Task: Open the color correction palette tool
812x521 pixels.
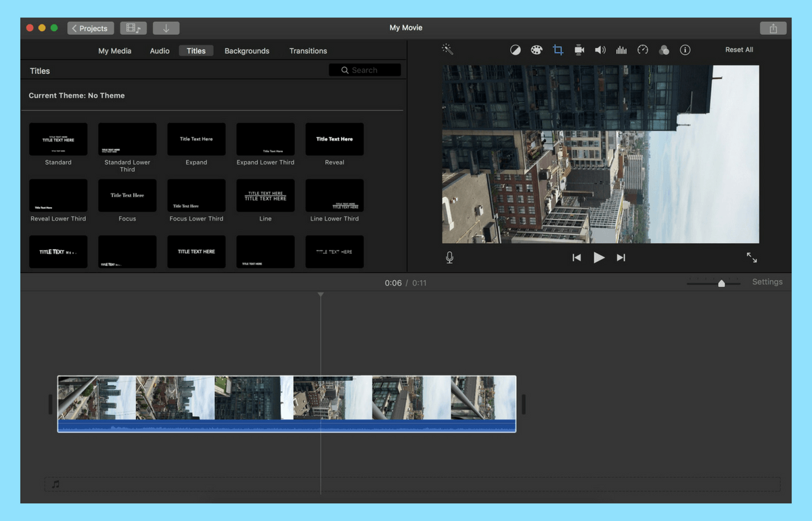Action: tap(537, 50)
